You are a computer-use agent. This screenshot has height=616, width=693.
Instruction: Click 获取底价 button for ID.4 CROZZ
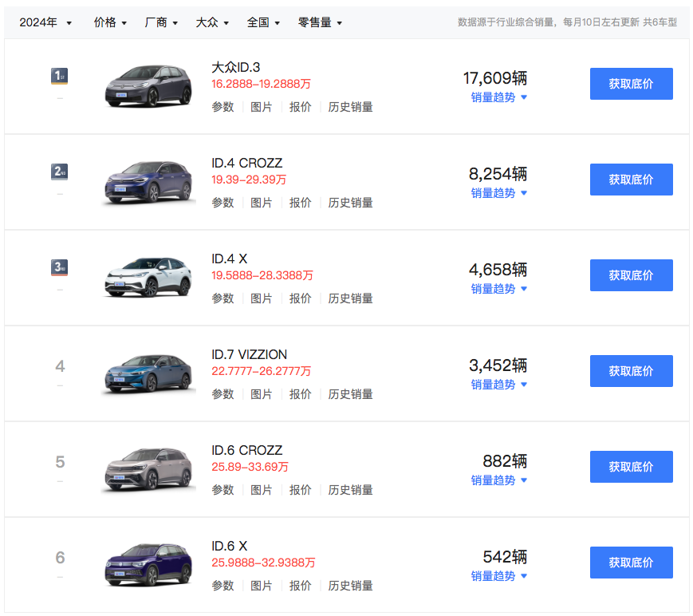click(x=631, y=180)
